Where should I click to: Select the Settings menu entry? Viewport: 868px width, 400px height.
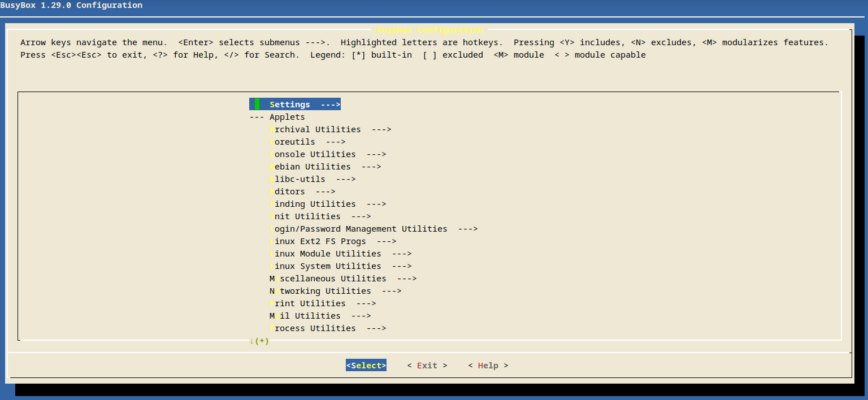point(295,105)
